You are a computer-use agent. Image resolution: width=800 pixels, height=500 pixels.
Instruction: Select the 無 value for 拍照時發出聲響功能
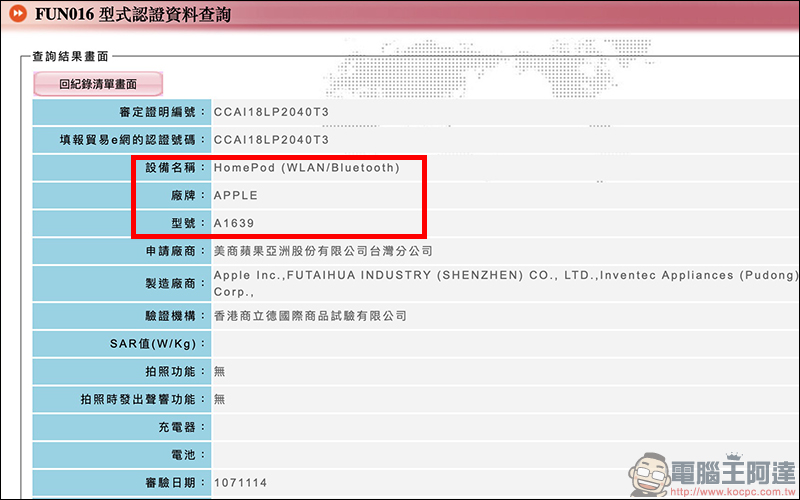click(219, 399)
